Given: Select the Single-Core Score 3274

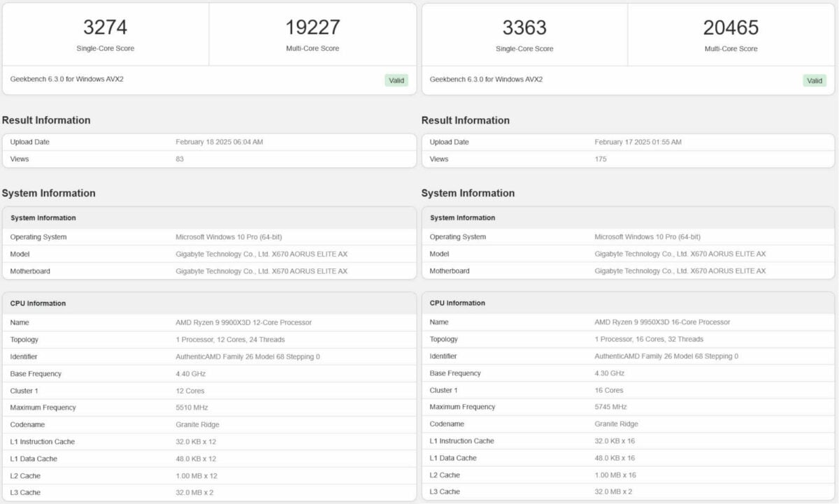Looking at the screenshot, I should [105, 27].
